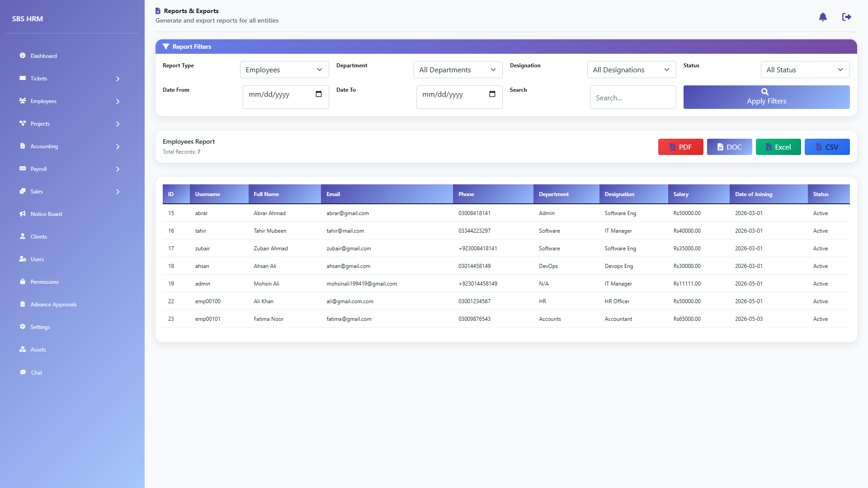
Task: Click the Projects diagram icon
Action: pyautogui.click(x=23, y=123)
